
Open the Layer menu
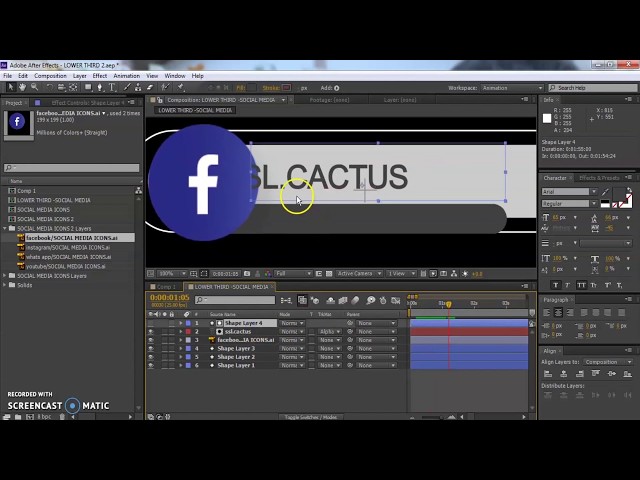point(80,76)
